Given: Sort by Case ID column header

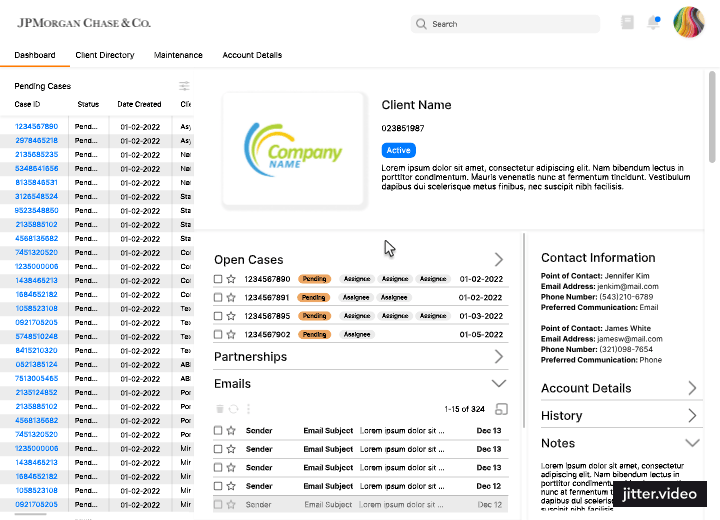Looking at the screenshot, I should 27,104.
